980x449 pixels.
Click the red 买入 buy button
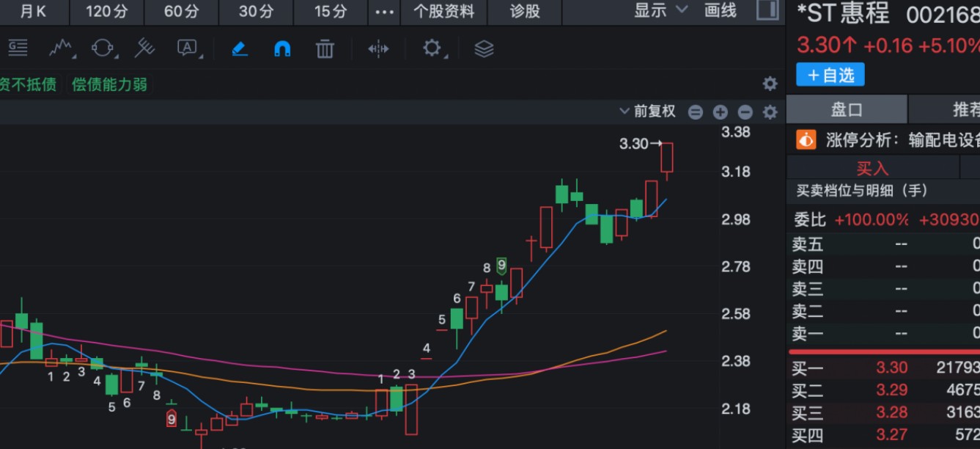click(872, 168)
